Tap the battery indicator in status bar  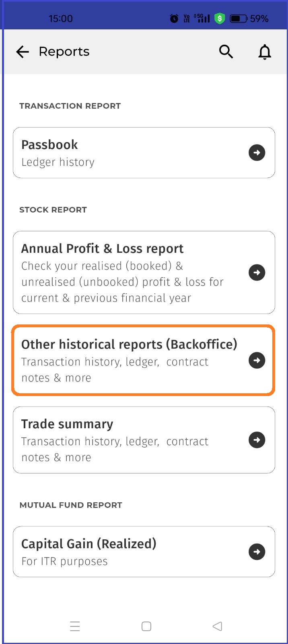coord(238,19)
